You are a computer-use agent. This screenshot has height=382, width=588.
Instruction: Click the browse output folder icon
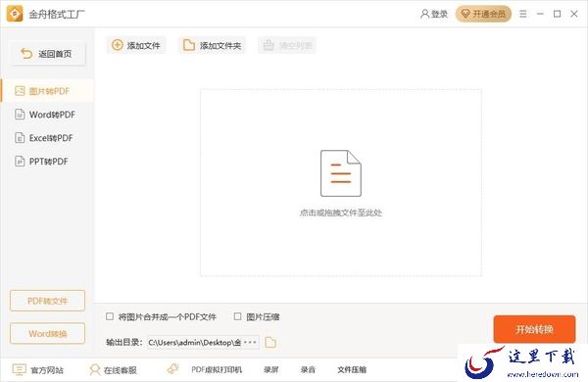tap(270, 342)
